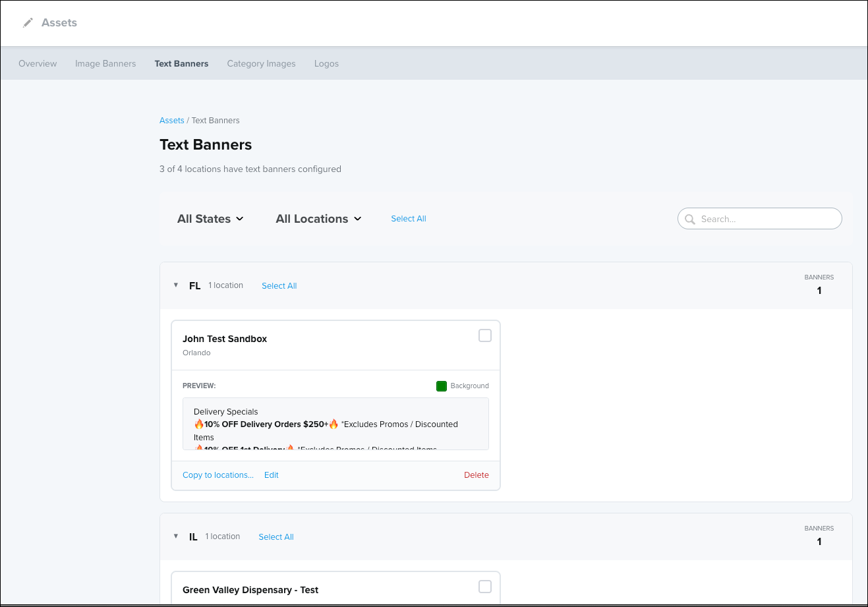The width and height of the screenshot is (868, 607).
Task: Collapse the IL state section
Action: click(176, 536)
